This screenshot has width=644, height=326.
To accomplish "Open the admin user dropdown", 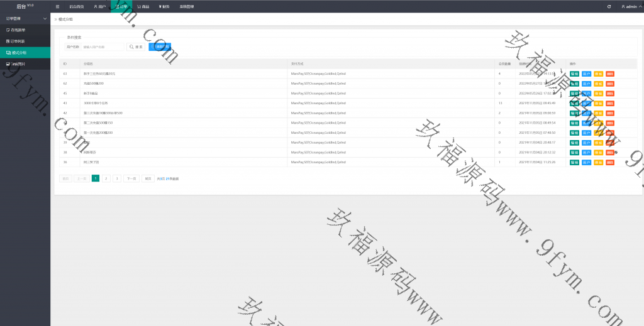I will [629, 6].
